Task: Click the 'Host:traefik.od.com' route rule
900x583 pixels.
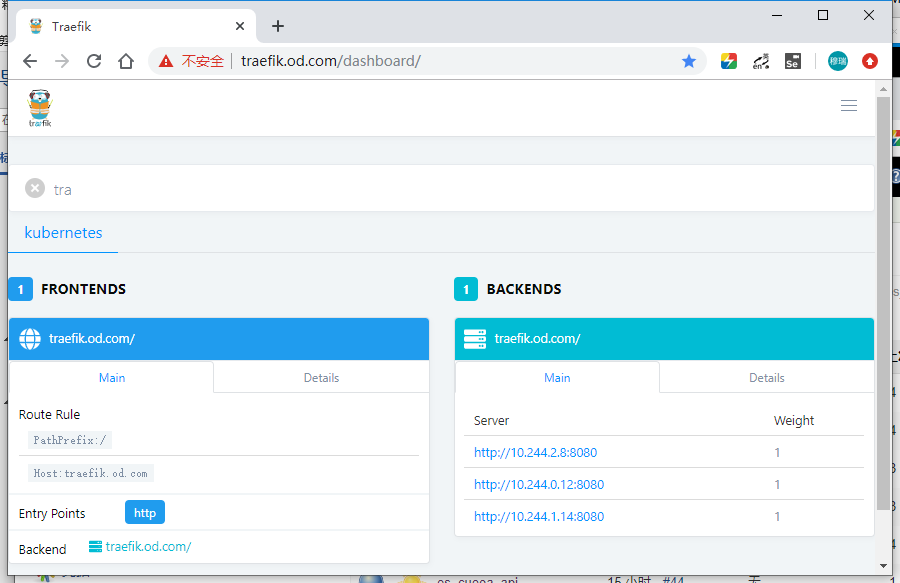Action: pyautogui.click(x=91, y=473)
